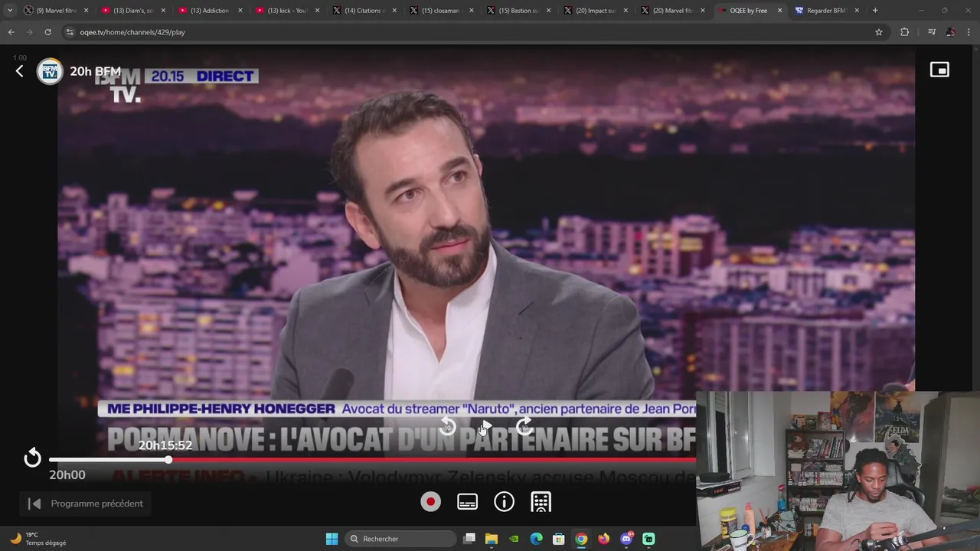This screenshot has width=980, height=551.
Task: Switch to the '(14) Citations' X tab
Action: (364, 11)
